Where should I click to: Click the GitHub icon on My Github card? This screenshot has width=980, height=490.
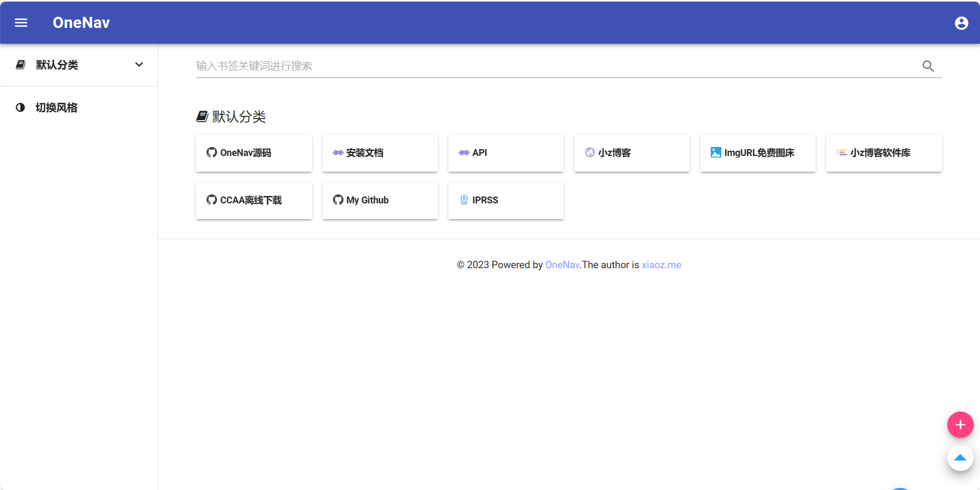[x=338, y=200]
